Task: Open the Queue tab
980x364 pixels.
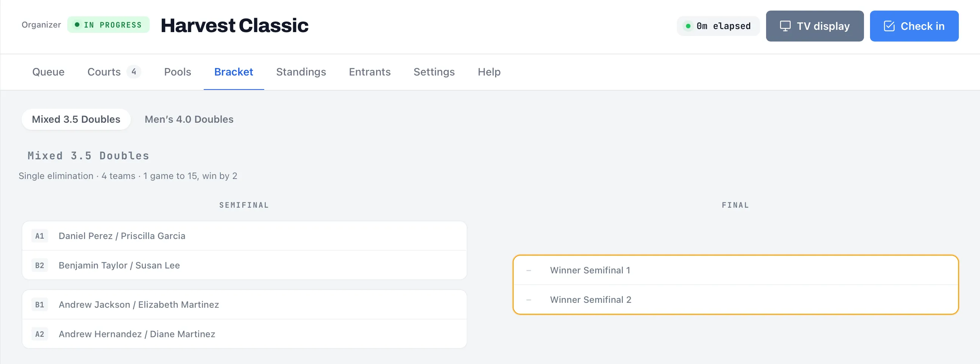Action: pyautogui.click(x=48, y=72)
